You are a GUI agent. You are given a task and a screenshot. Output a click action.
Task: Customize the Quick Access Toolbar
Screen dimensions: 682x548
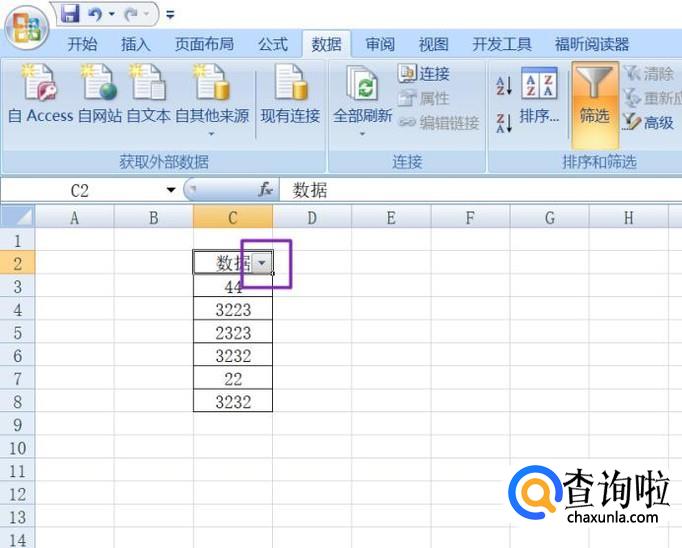170,15
